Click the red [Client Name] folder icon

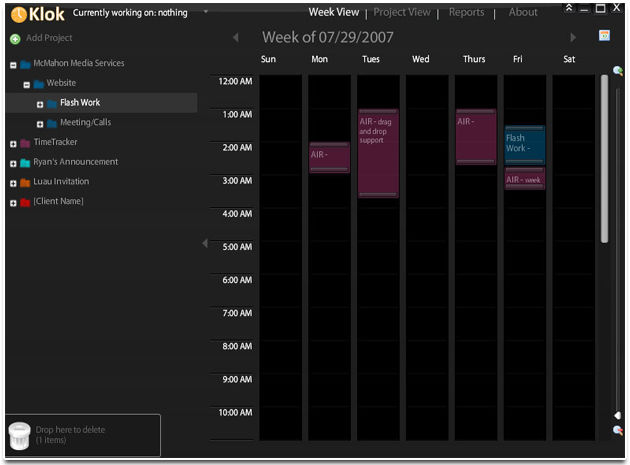pos(25,202)
